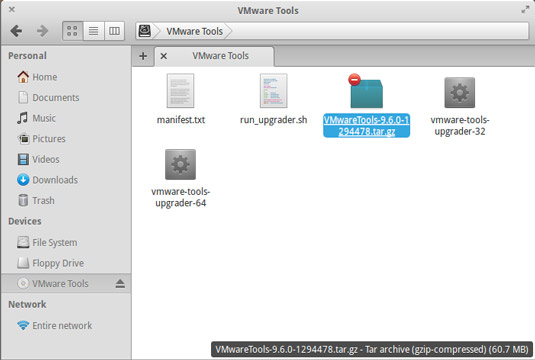
Task: Click VMware Tools breadcrumb in path bar
Action: [x=194, y=31]
